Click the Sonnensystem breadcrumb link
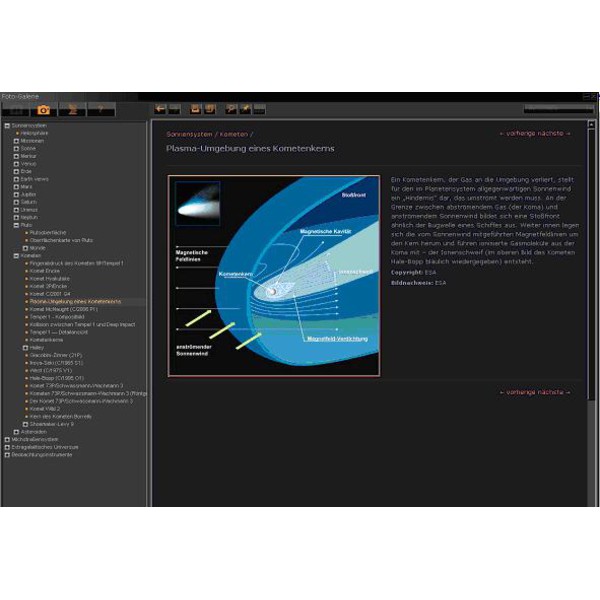Viewport: 600px width, 600px height. coord(189,134)
